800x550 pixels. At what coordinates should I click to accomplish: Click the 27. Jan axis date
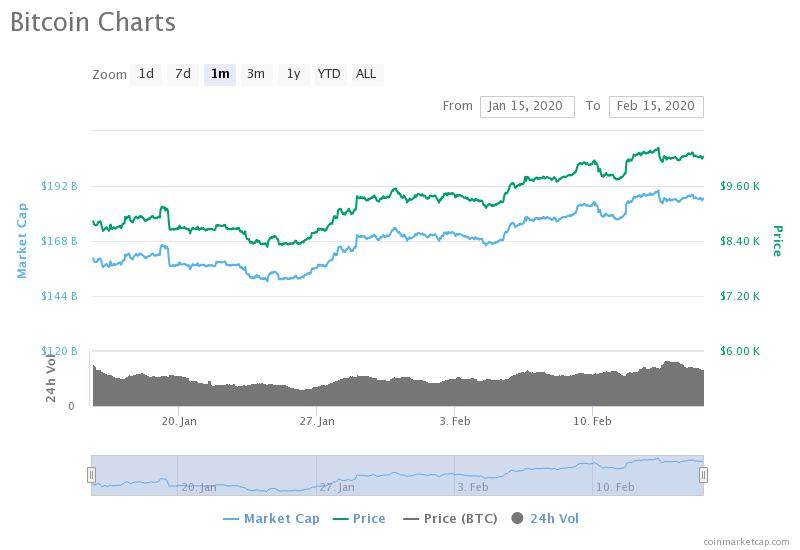pos(317,421)
